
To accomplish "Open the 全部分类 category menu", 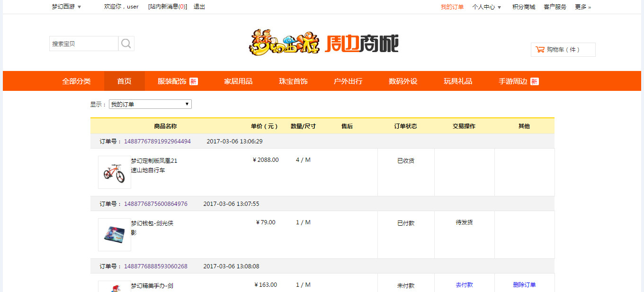I will (x=76, y=81).
